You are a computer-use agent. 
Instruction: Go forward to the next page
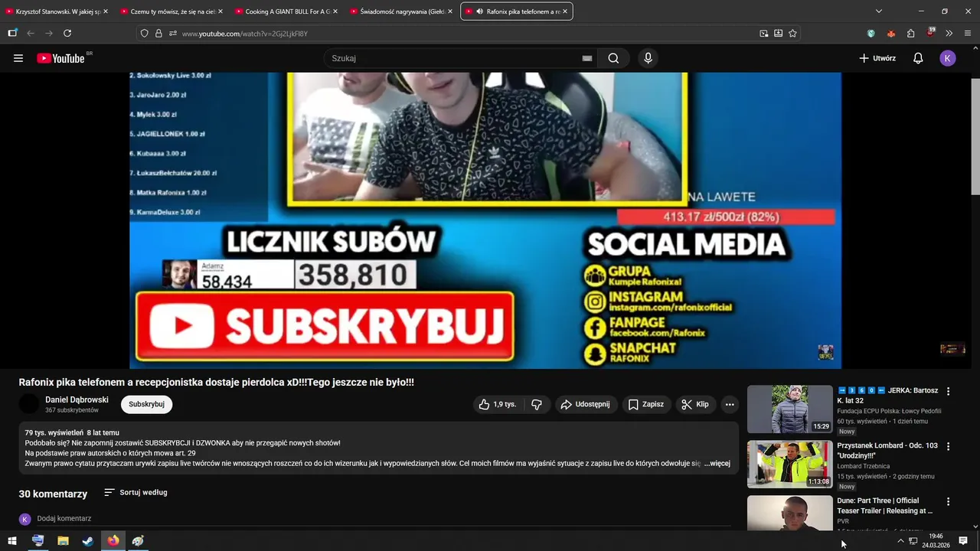tap(49, 33)
